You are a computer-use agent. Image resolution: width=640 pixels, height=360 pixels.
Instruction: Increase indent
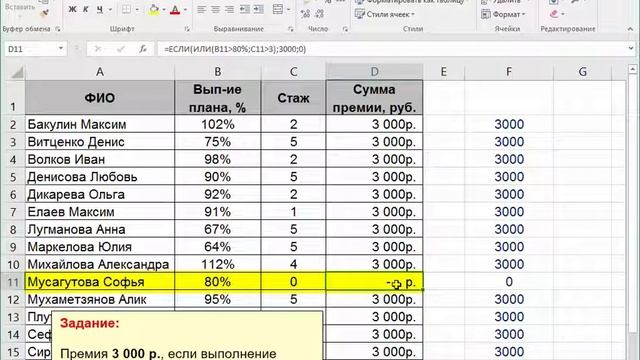point(258,9)
